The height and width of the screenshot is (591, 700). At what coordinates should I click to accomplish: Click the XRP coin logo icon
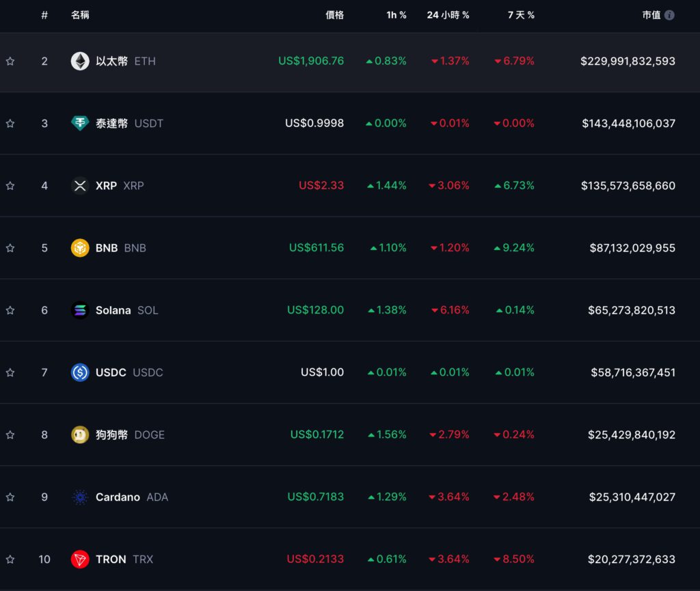click(80, 185)
